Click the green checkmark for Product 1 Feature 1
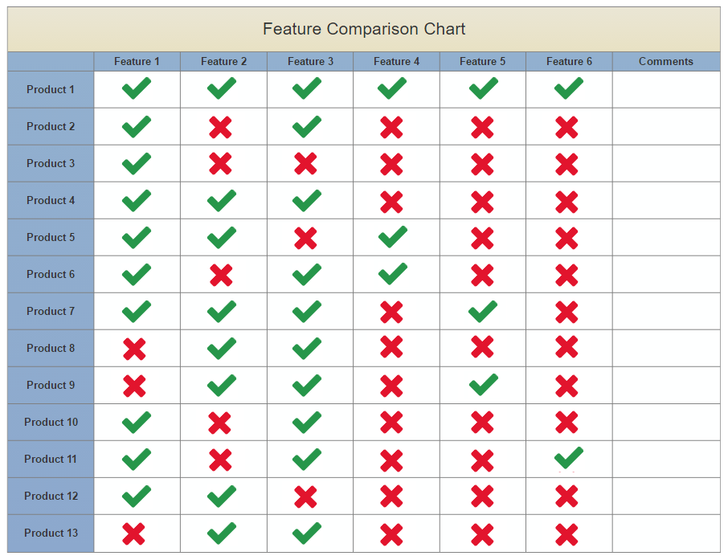This screenshot has width=728, height=560. coord(136,89)
